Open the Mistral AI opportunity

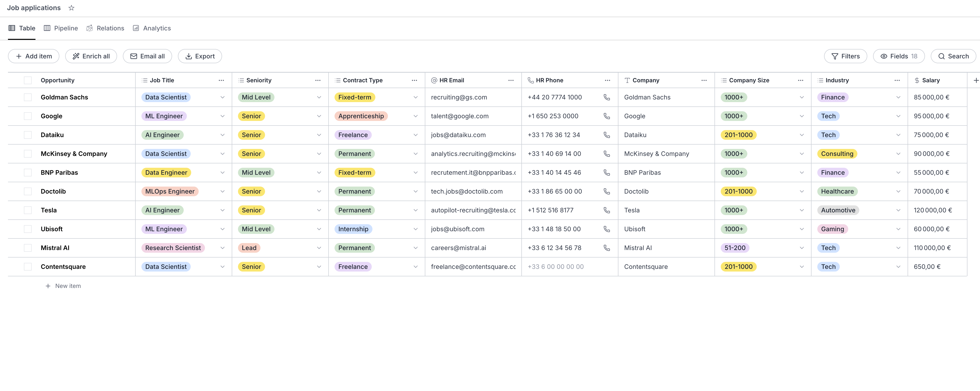point(55,248)
